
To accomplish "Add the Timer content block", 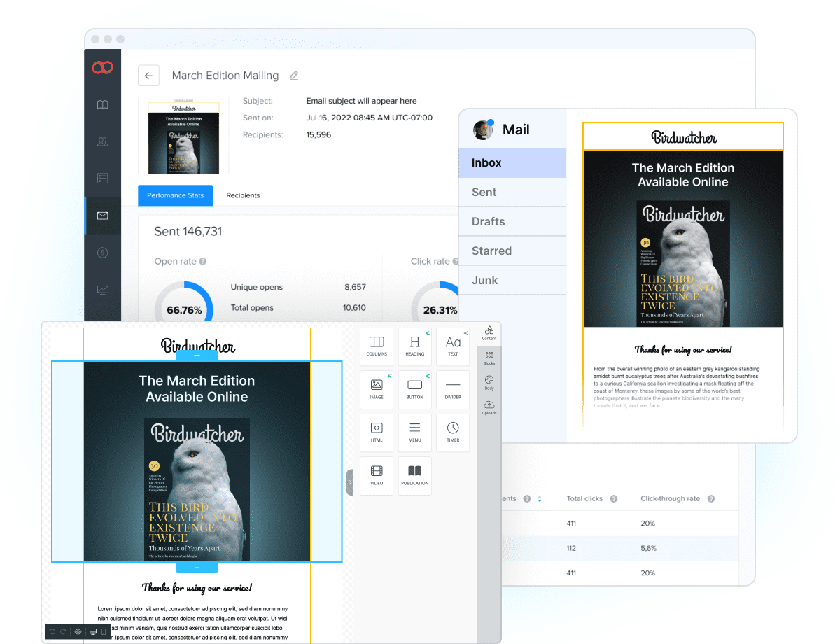I will click(453, 432).
